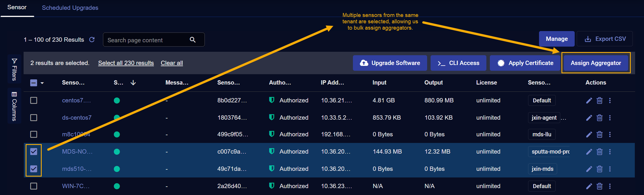
Task: Open more actions for the m8c sensor
Action: coord(610,134)
